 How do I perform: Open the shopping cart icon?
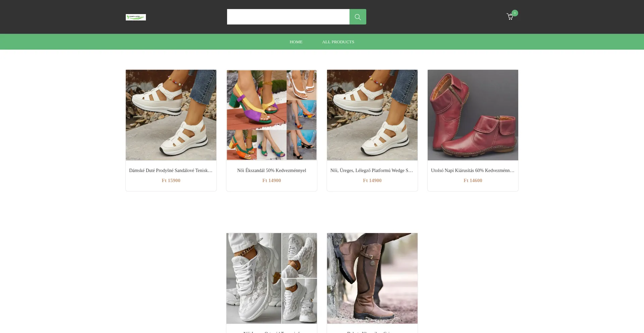point(509,17)
